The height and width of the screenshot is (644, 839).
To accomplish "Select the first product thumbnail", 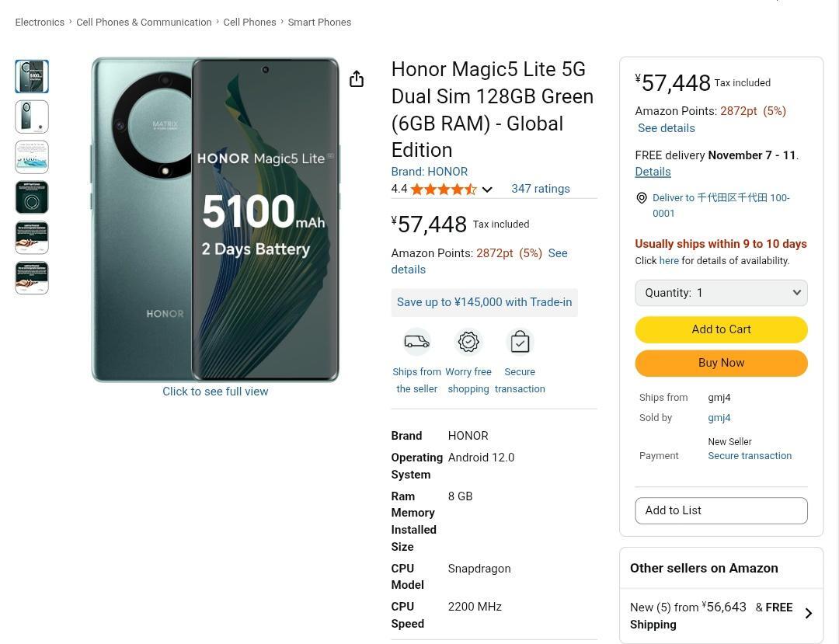I will point(32,76).
